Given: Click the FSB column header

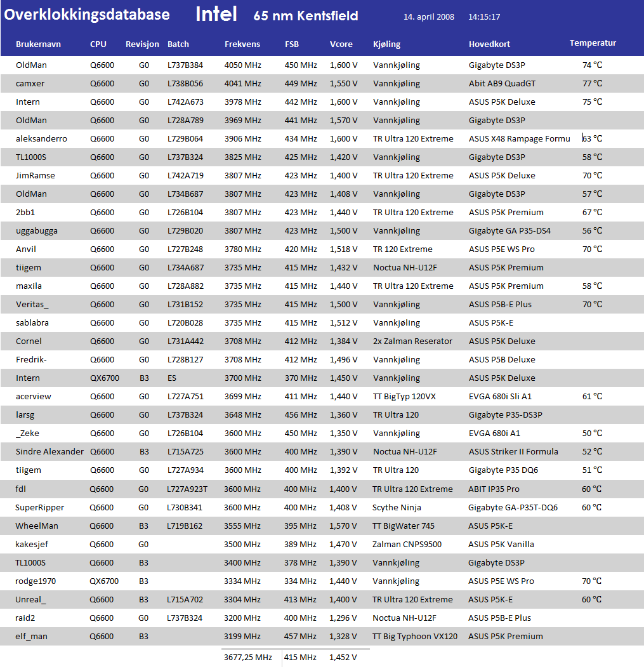Looking at the screenshot, I should tap(292, 44).
